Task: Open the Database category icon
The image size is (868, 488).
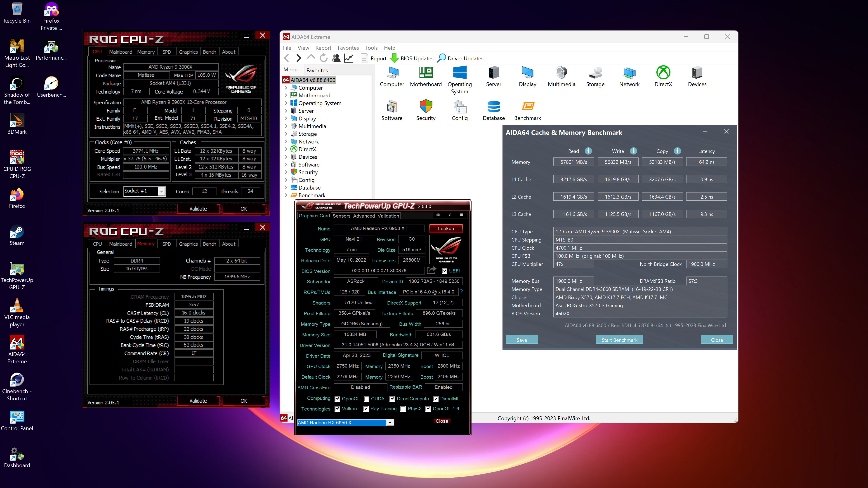Action: coord(494,110)
